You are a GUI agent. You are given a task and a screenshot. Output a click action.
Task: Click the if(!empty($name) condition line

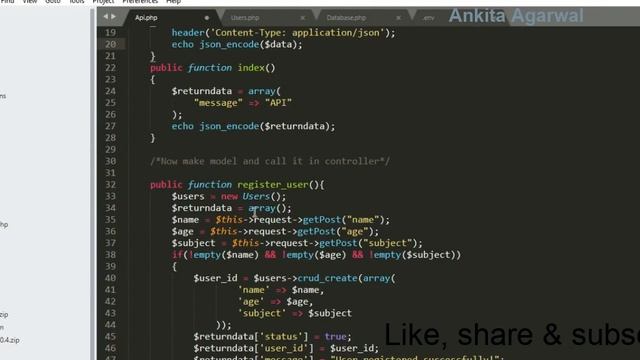click(x=316, y=255)
